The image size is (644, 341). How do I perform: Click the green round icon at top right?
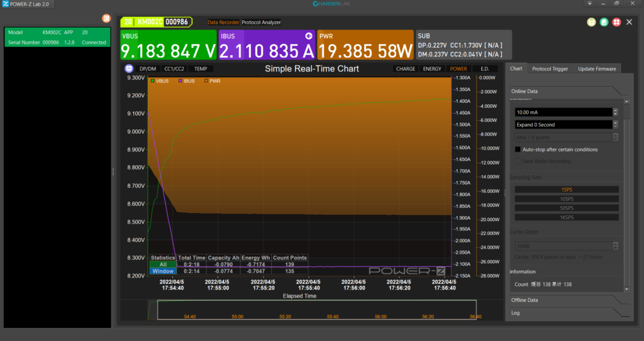click(604, 22)
